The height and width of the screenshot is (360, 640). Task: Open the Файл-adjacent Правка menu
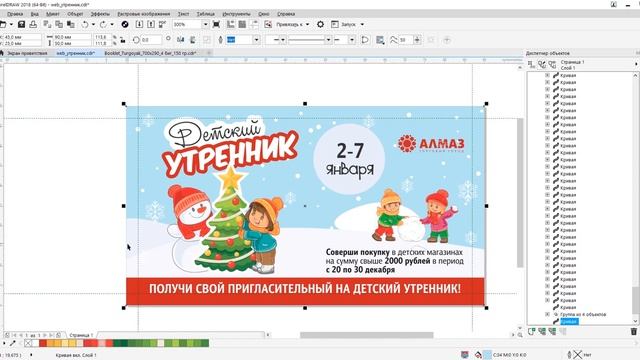[x=15, y=14]
